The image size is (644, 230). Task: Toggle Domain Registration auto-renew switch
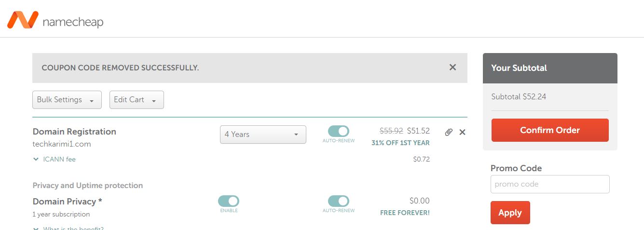[x=339, y=131]
